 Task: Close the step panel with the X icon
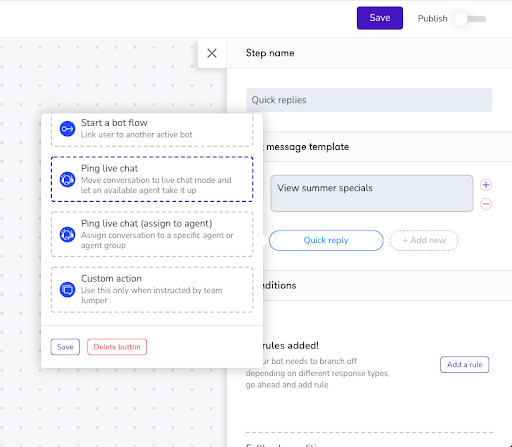coord(212,53)
